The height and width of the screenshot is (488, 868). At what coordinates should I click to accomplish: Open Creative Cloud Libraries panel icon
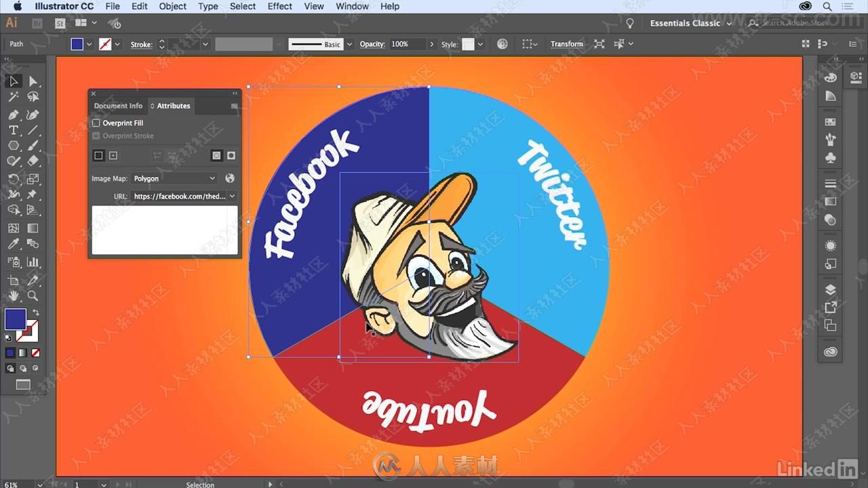[830, 352]
